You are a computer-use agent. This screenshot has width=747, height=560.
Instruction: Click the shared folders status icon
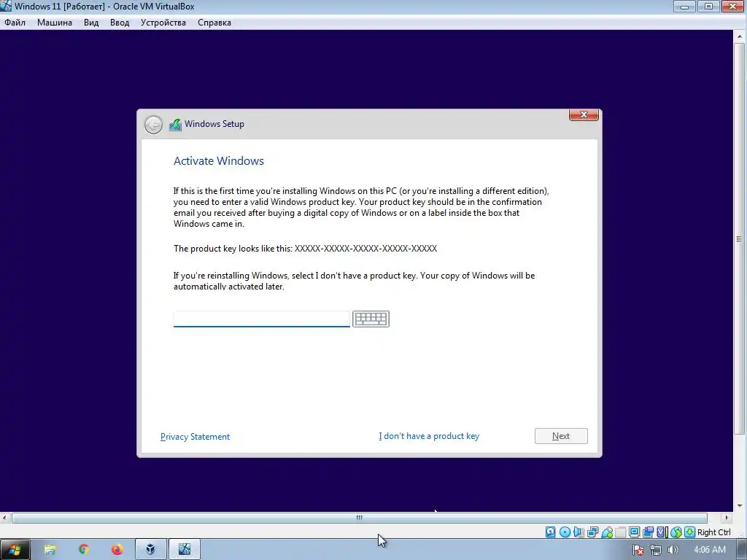[620, 532]
